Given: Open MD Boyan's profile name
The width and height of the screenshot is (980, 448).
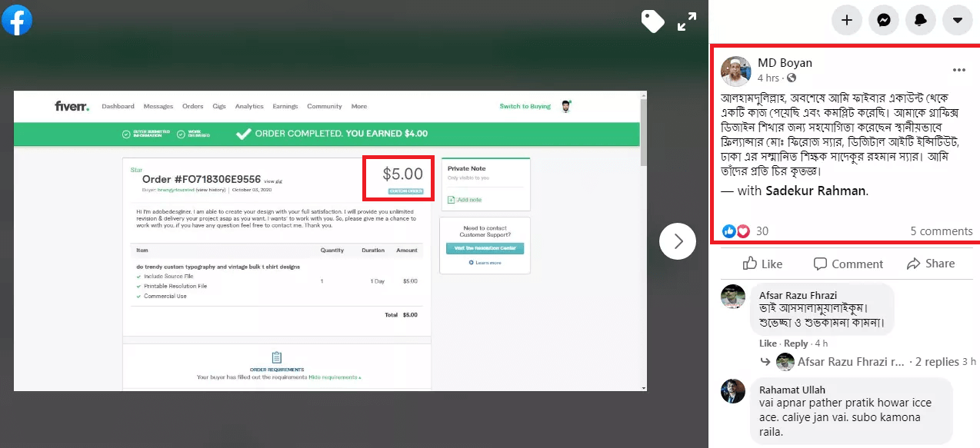Looking at the screenshot, I should pos(785,63).
